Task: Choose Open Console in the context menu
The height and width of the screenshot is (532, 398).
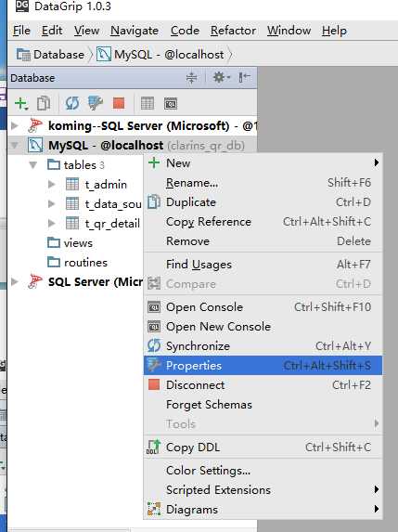Action: coord(263,306)
